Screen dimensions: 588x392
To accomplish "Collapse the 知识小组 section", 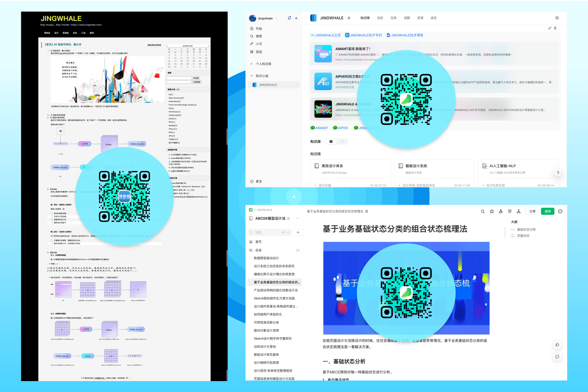I will pos(252,76).
